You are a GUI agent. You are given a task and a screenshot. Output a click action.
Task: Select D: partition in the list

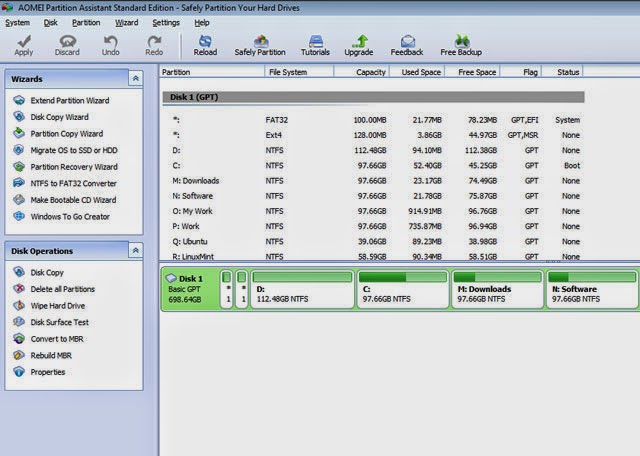tap(373, 150)
